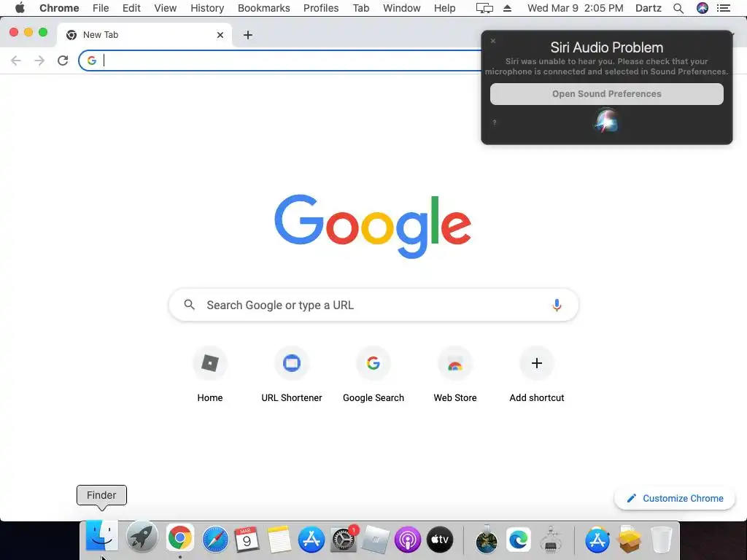Open the URL Shortener shortcut tile

292,376
